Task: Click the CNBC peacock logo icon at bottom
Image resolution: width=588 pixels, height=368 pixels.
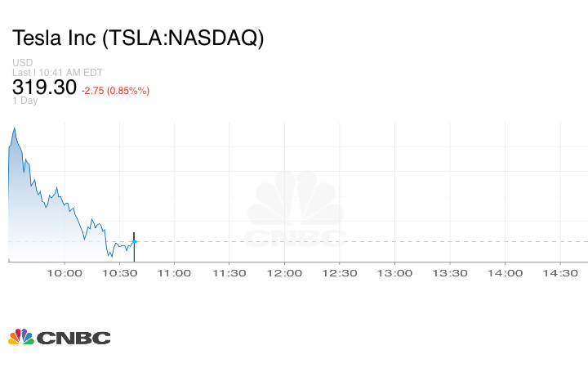Action: [x=20, y=337]
